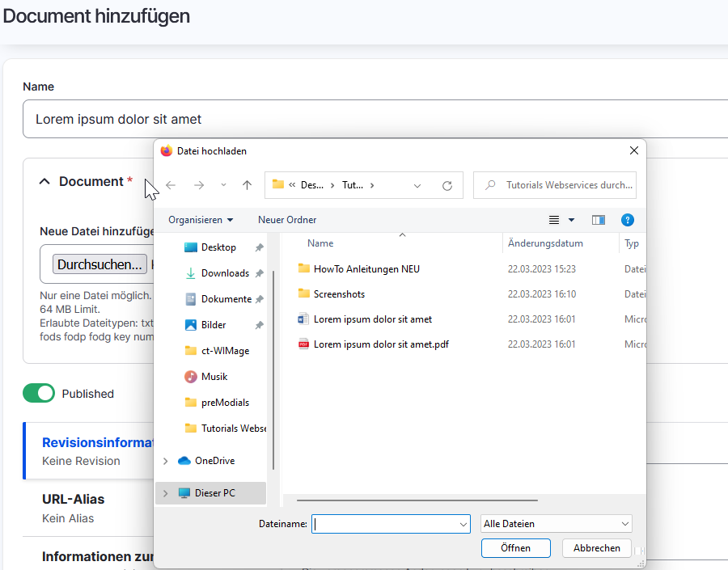Collapse the Document section chevron
Image resolution: width=728 pixels, height=570 pixels.
point(44,181)
